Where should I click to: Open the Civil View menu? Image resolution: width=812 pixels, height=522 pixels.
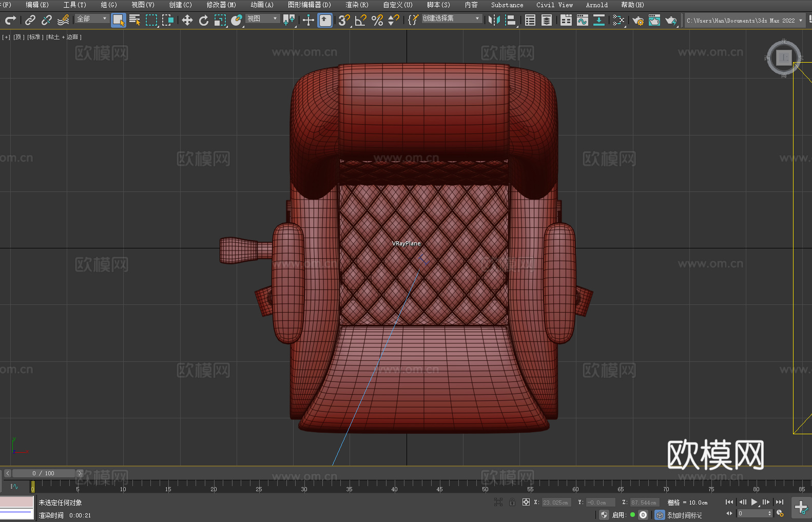click(554, 5)
